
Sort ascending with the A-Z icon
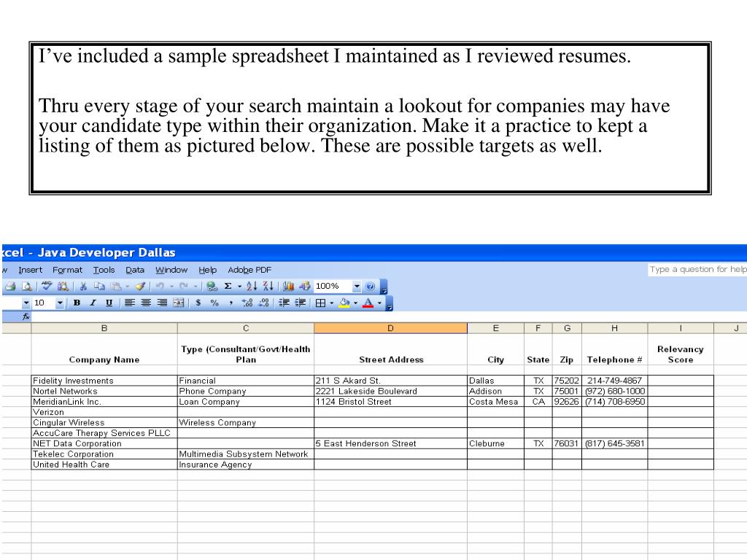(x=252, y=286)
